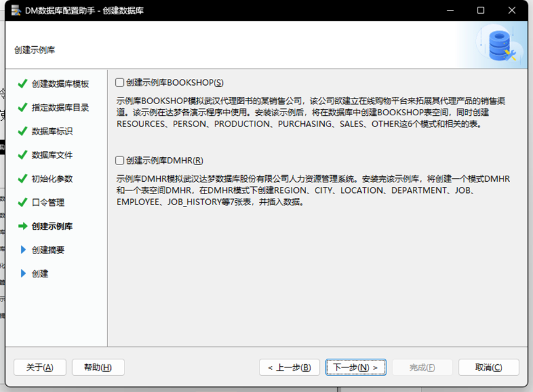
Task: Click the DMHR sample description text
Action: point(313,190)
